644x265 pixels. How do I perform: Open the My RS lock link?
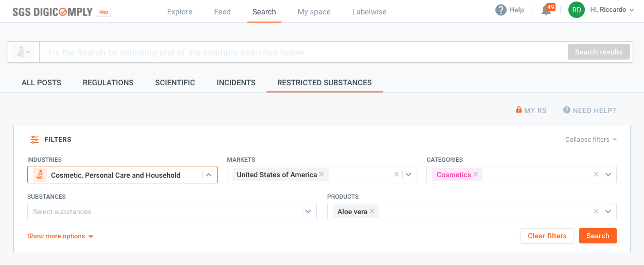531,110
